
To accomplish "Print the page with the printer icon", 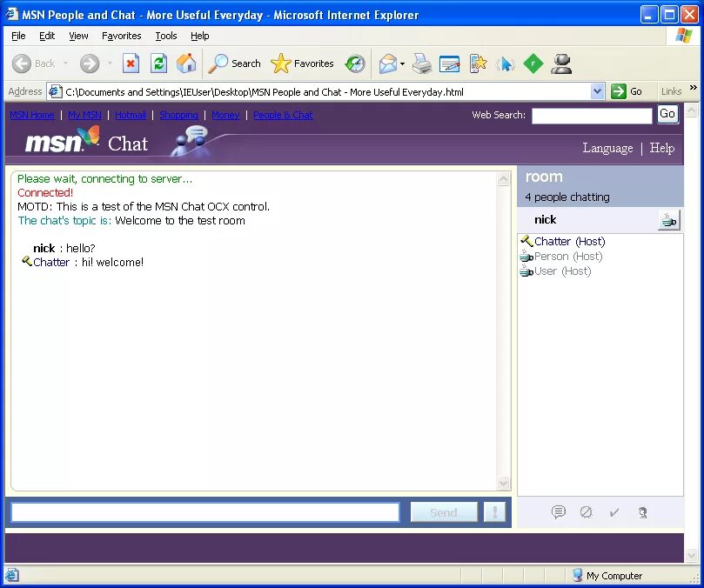I will [x=422, y=63].
